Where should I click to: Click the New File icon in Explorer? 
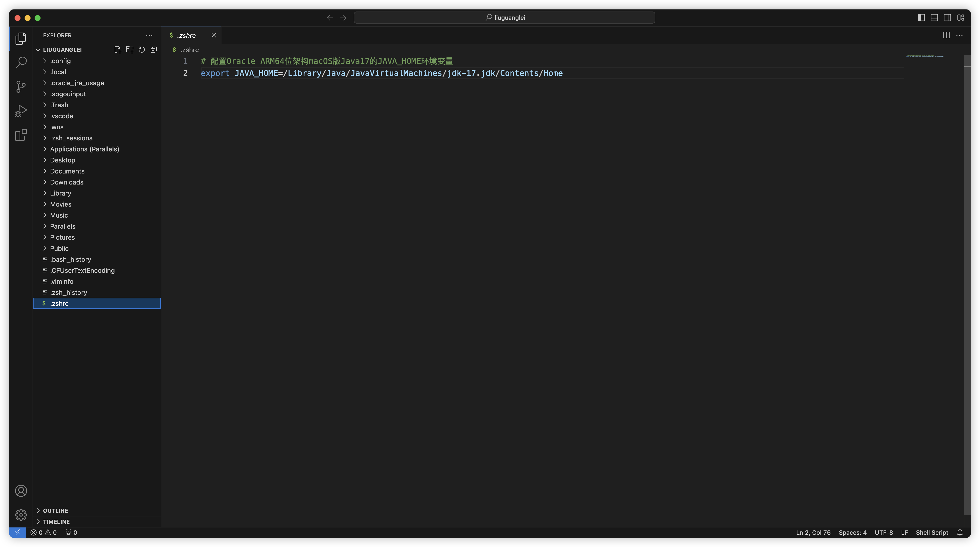coord(117,49)
